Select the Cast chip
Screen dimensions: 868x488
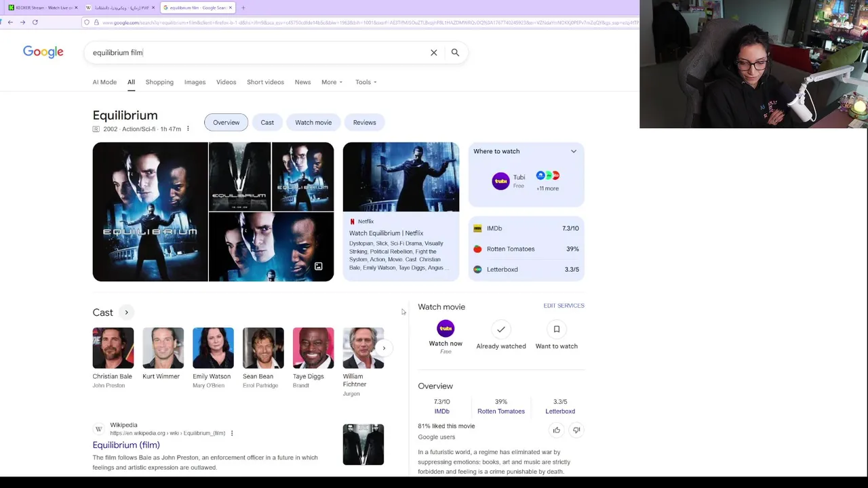[267, 123]
